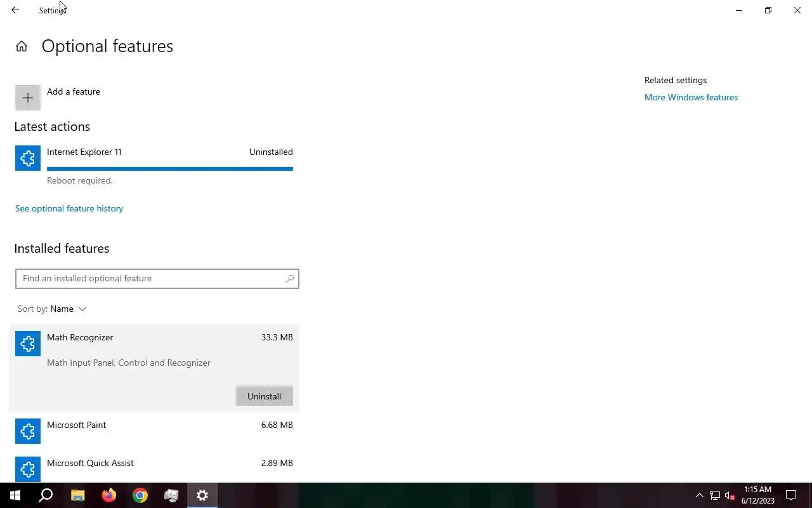812x508 pixels.
Task: Click the Reboot required message
Action: [80, 180]
